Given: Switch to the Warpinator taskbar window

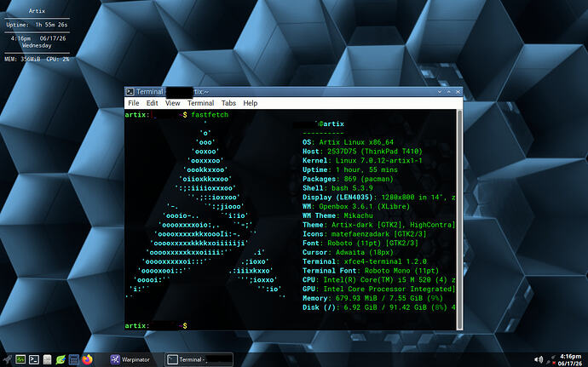Looking at the screenshot, I should 130,359.
